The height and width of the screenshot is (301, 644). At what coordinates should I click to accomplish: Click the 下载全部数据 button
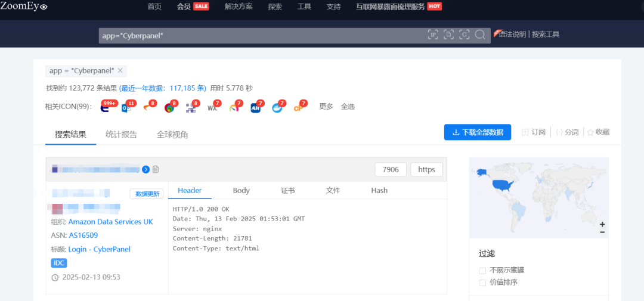[x=478, y=132]
